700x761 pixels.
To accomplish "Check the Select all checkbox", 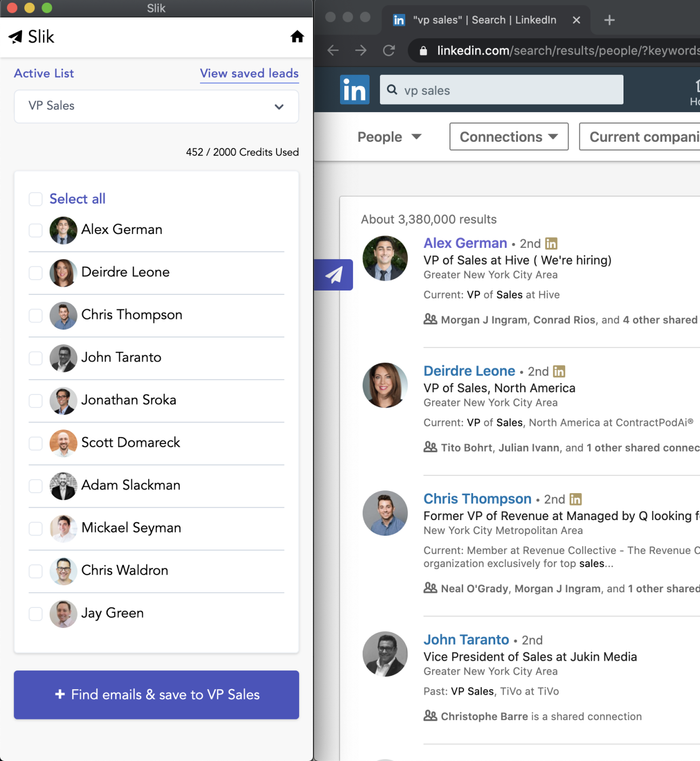I will 36,199.
